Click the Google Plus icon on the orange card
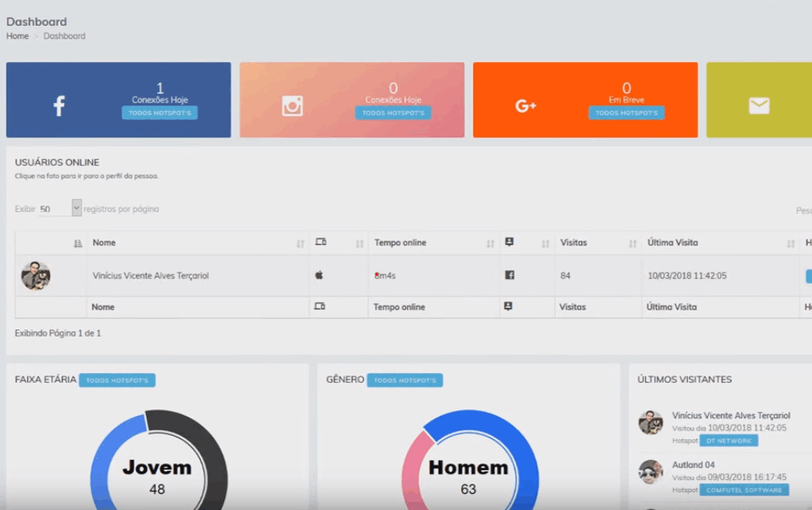The height and width of the screenshot is (510, 812). [x=526, y=106]
